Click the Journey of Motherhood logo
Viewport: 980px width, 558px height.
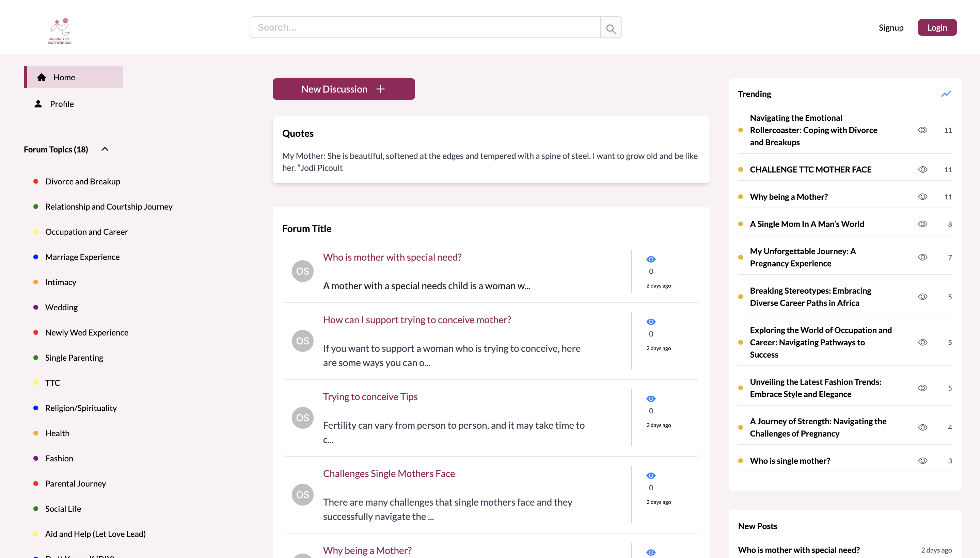[x=60, y=31]
